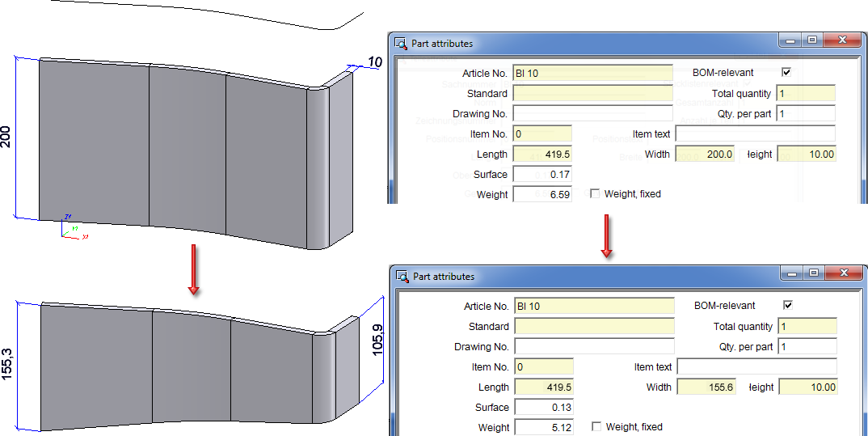
Task: Click Drawing No. field in lower dialog
Action: [595, 346]
